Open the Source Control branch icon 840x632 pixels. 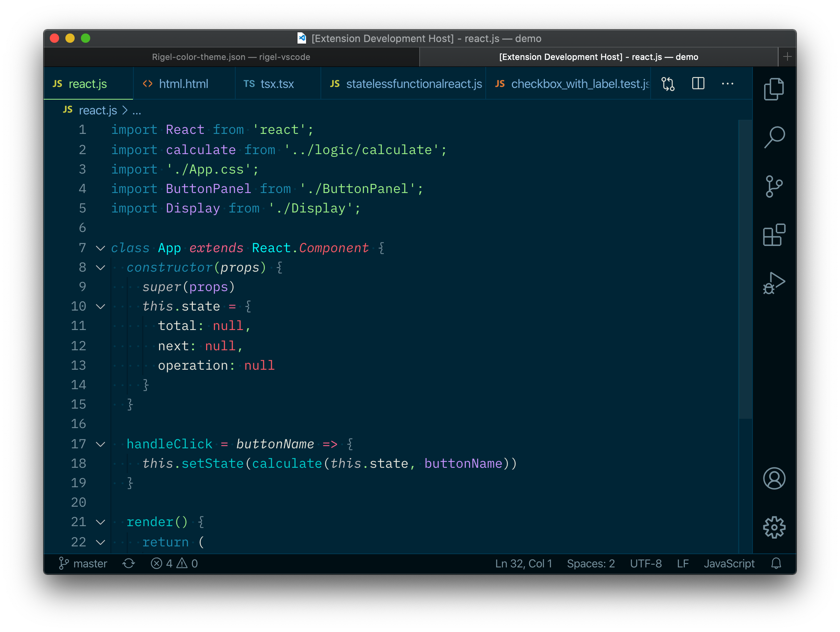(774, 186)
